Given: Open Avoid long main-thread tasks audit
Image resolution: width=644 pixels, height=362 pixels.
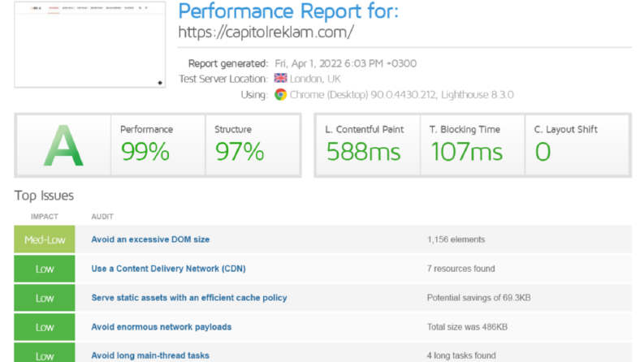Looking at the screenshot, I should click(150, 356).
